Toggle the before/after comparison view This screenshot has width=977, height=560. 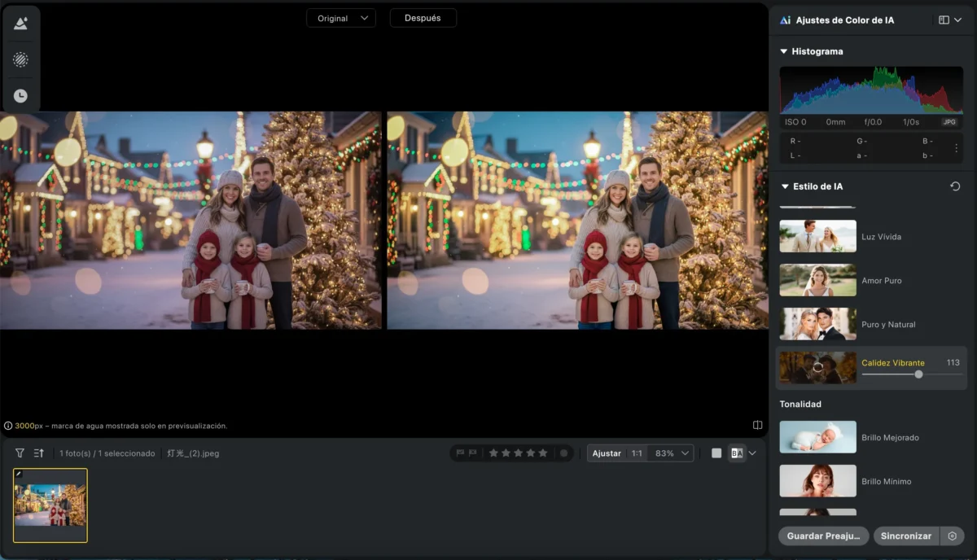737,453
